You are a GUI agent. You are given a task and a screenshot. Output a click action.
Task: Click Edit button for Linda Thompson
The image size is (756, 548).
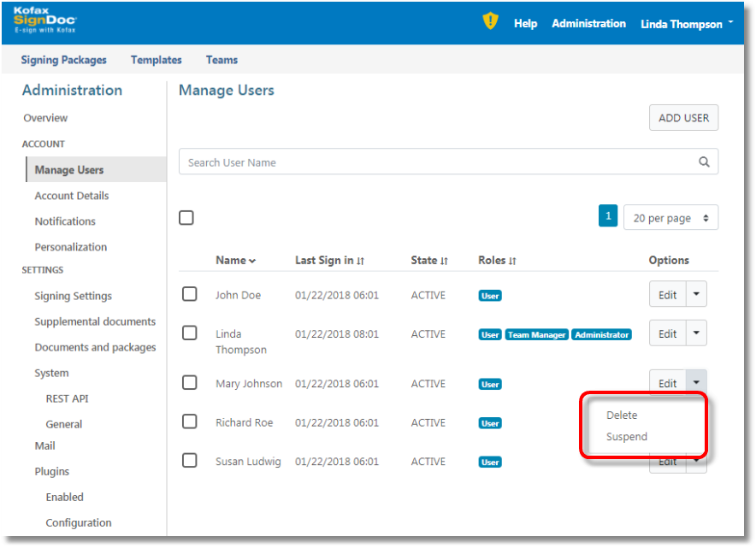click(x=668, y=334)
